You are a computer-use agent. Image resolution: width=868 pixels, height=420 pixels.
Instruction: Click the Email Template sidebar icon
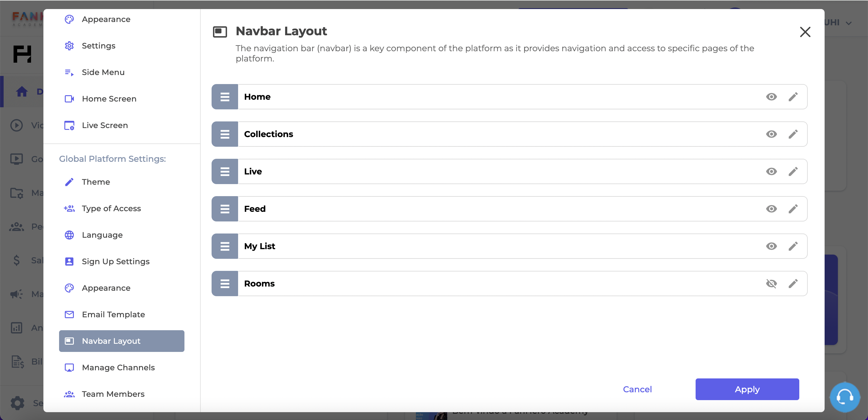[x=69, y=314]
